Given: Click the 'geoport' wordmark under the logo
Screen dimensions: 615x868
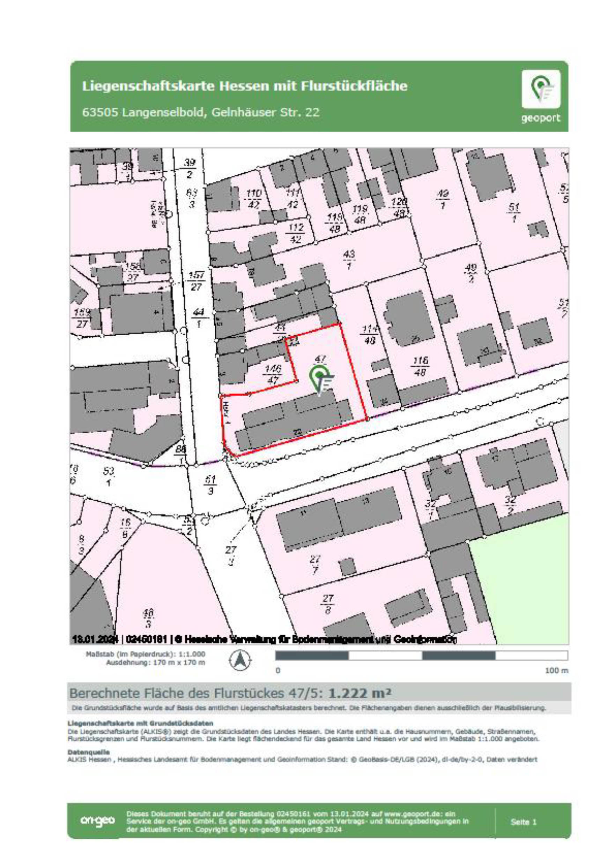Looking at the screenshot, I should click(x=540, y=118).
